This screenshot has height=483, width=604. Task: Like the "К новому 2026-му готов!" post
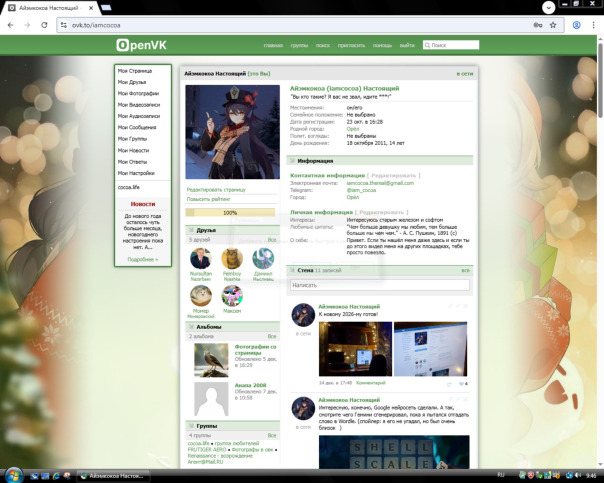(x=463, y=384)
